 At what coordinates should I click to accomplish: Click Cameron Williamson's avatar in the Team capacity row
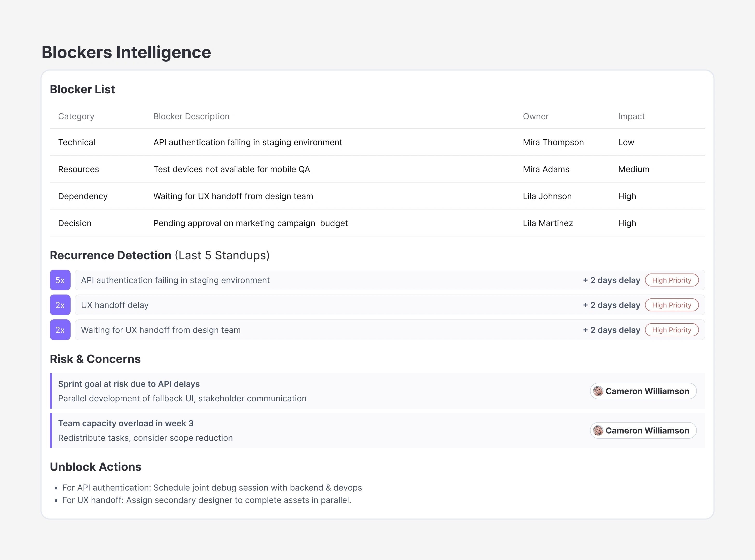598,431
